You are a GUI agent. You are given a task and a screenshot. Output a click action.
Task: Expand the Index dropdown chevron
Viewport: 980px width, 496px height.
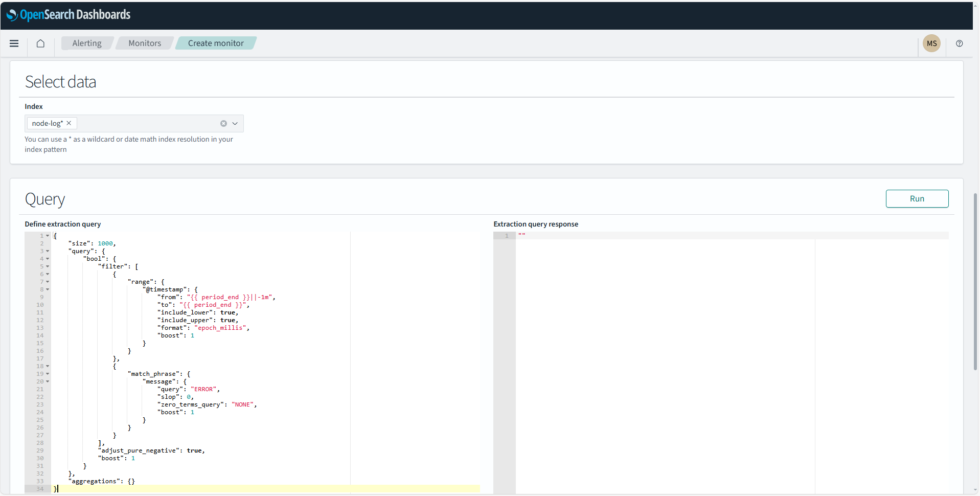[235, 124]
